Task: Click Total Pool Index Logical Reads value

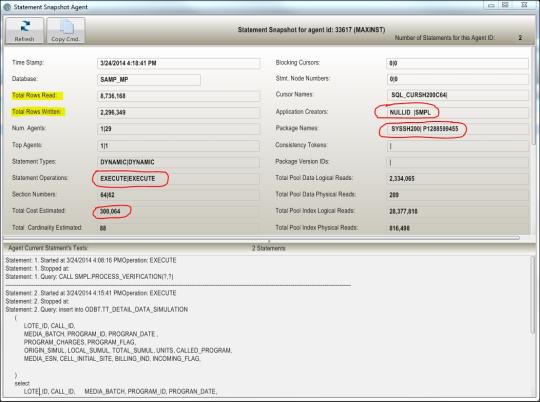Action: point(403,212)
